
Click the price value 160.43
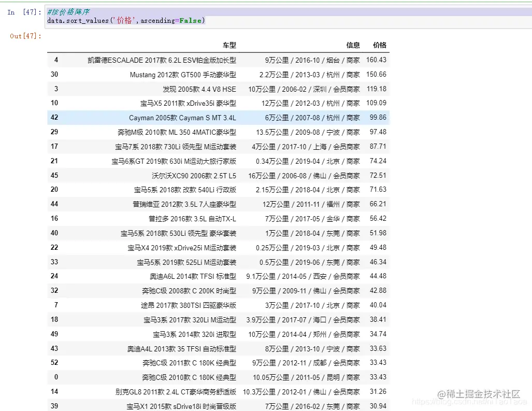point(378,60)
